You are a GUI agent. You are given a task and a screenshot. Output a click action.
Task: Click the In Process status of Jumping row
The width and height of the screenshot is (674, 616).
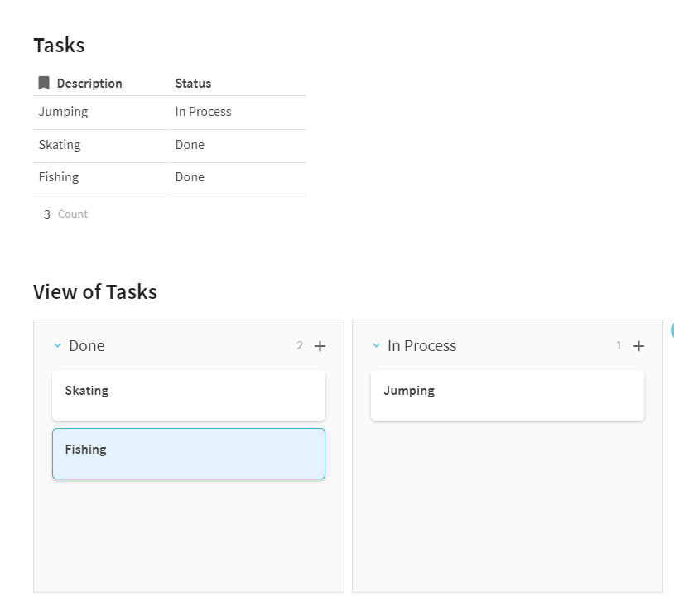pyautogui.click(x=203, y=112)
